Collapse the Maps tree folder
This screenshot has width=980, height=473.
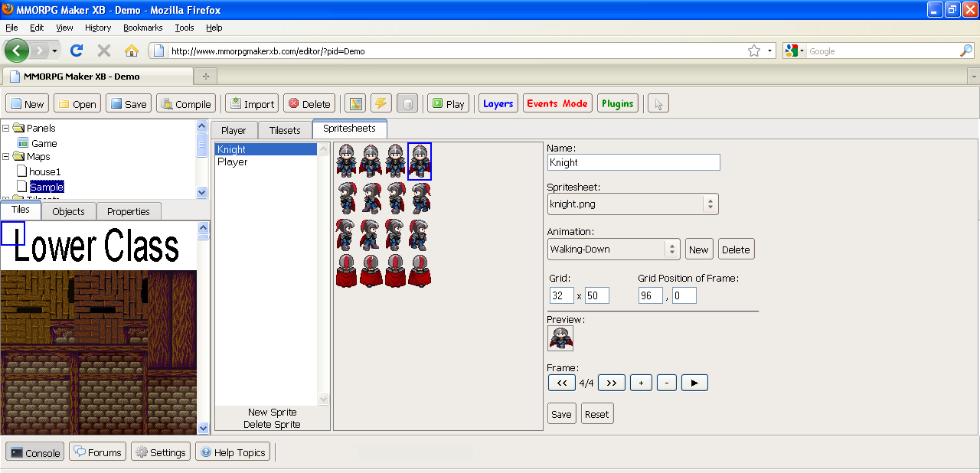(x=6, y=156)
